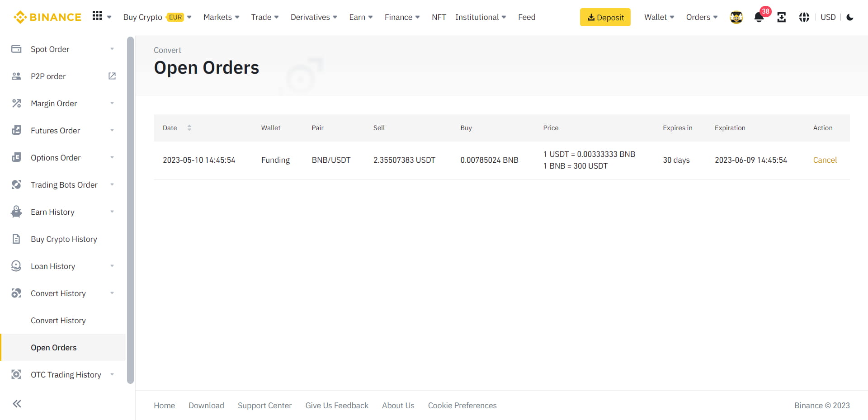This screenshot has width=868, height=420.
Task: Click the sidebar vertical scrollbar
Action: pos(131,210)
